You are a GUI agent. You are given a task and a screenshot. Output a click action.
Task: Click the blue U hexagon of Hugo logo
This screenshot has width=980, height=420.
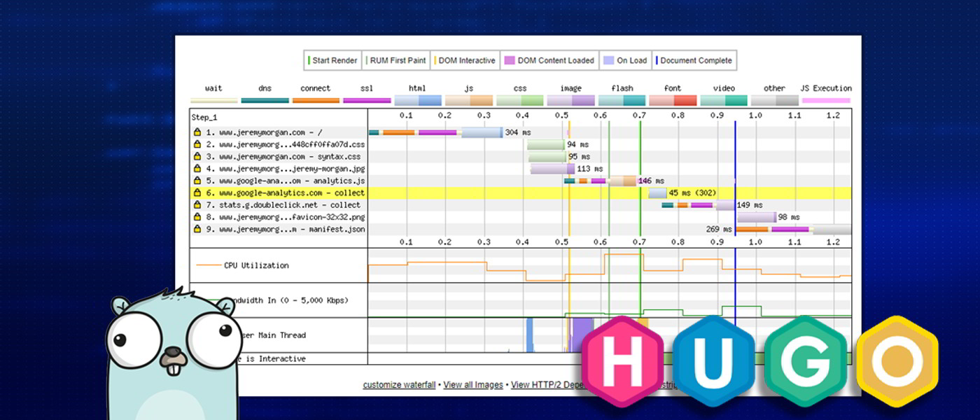click(x=714, y=362)
